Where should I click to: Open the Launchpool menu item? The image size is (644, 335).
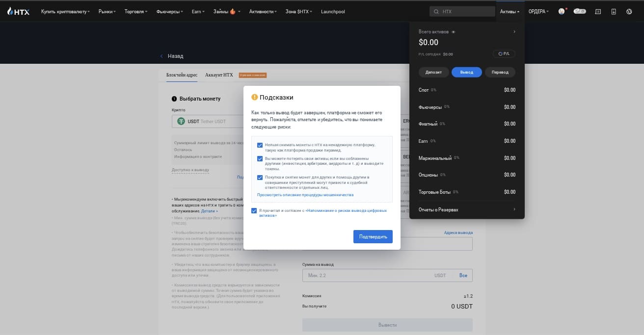[333, 11]
